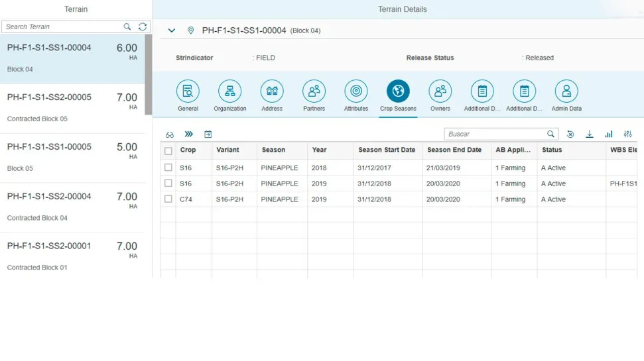Image resolution: width=644 pixels, height=361 pixels.
Task: Click the download icon in table toolbar
Action: pyautogui.click(x=589, y=134)
